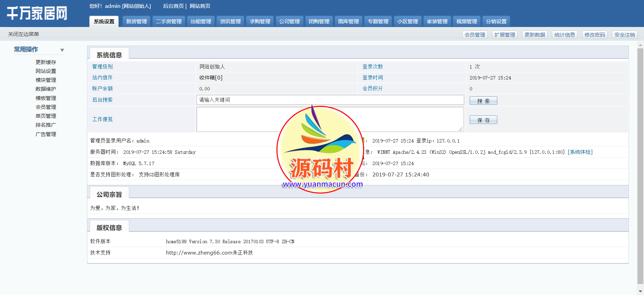Visit 网站首页 link in header
The image size is (644, 297).
200,6
